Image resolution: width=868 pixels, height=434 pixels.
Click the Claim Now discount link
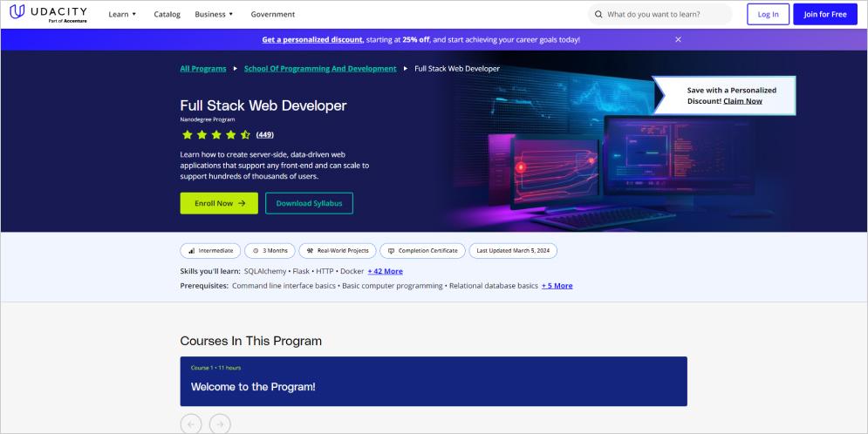coord(742,101)
